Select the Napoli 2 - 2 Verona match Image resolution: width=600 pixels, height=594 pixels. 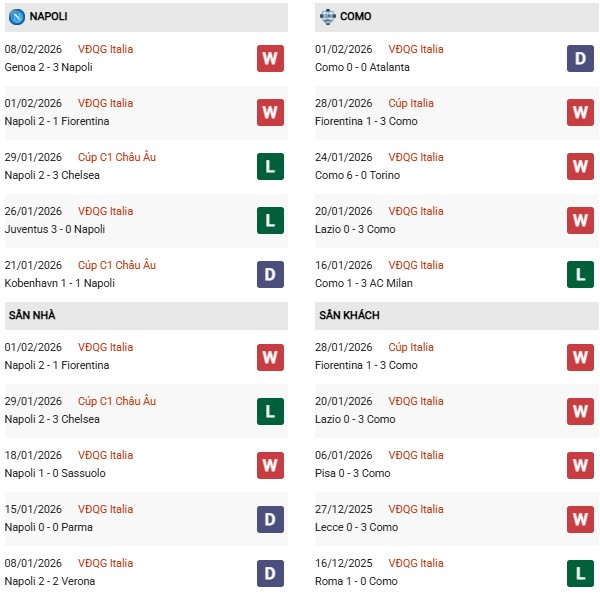click(x=55, y=581)
